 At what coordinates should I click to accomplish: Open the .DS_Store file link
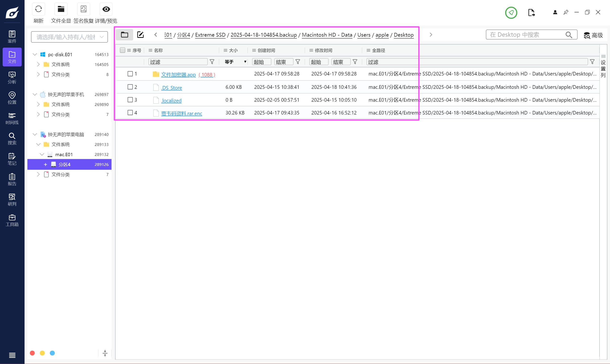click(172, 88)
